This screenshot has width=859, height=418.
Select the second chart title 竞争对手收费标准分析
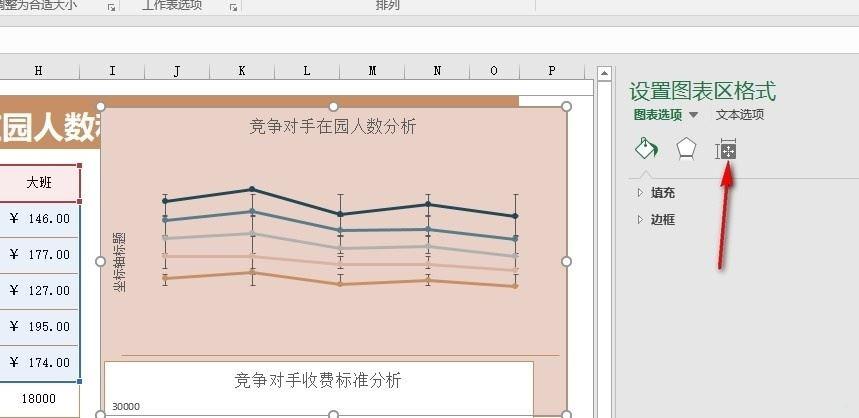[x=318, y=380]
